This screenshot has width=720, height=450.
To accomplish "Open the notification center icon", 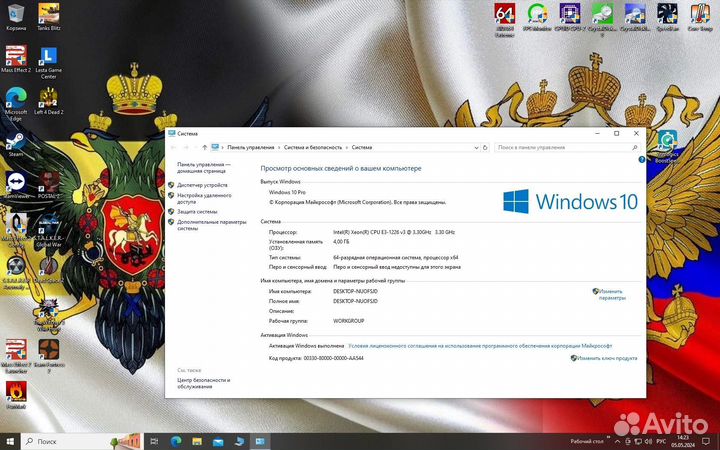I will 706,441.
